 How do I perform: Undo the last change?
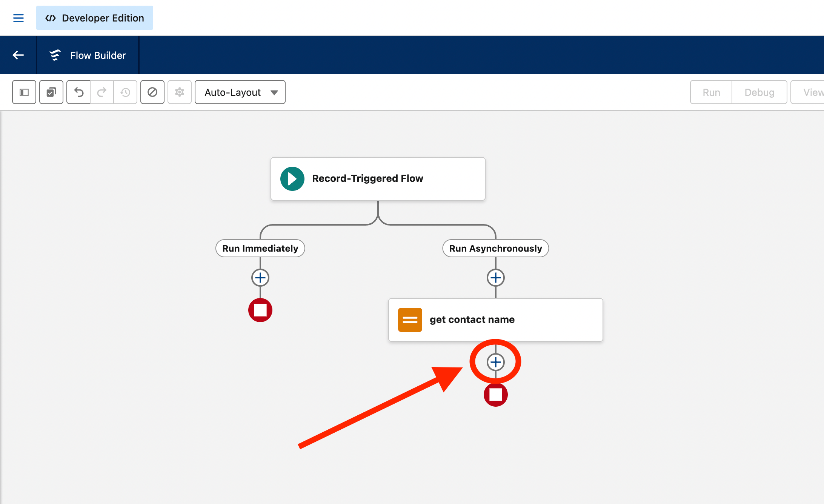point(78,92)
